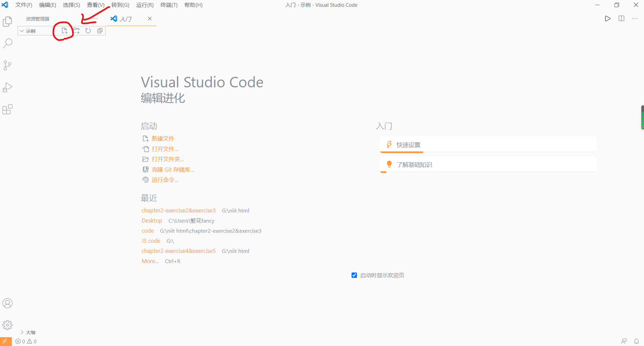Open the feedback icon in status bar
644x346 pixels.
[x=624, y=341]
